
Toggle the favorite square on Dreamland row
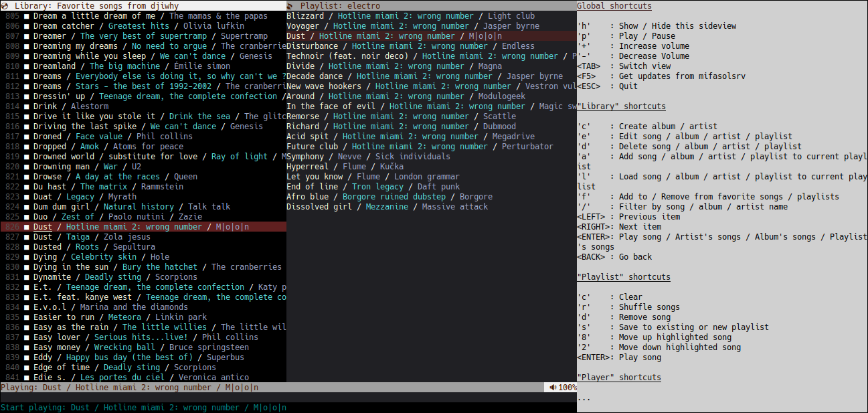tap(27, 66)
